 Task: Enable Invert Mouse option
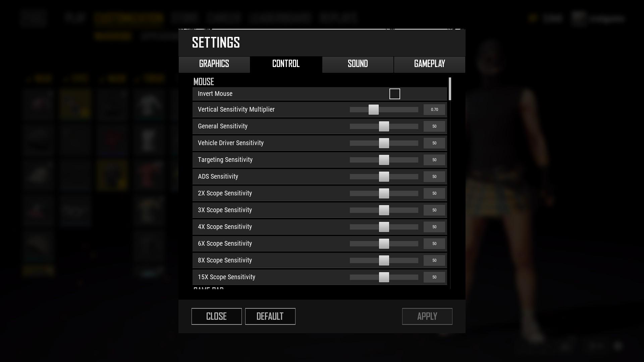click(394, 94)
